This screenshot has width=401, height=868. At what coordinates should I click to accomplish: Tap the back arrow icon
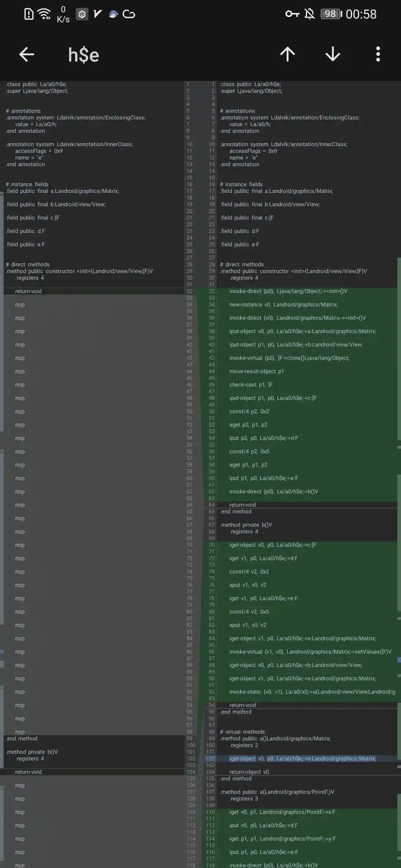click(27, 55)
